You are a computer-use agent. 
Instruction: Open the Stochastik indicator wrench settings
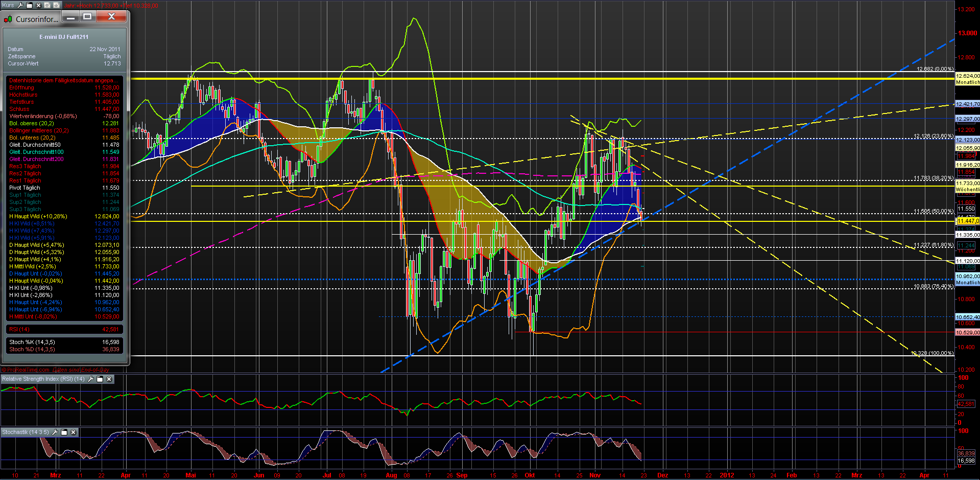55,432
